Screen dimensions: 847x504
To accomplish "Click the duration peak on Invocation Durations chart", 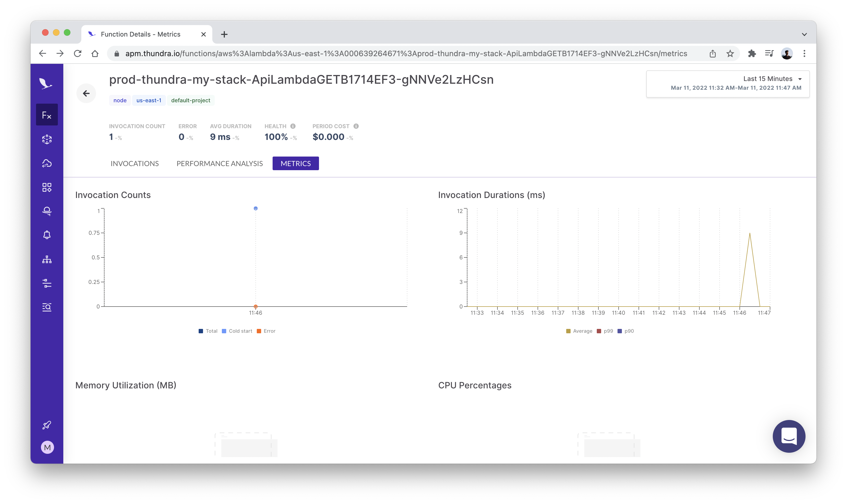I will click(x=750, y=233).
